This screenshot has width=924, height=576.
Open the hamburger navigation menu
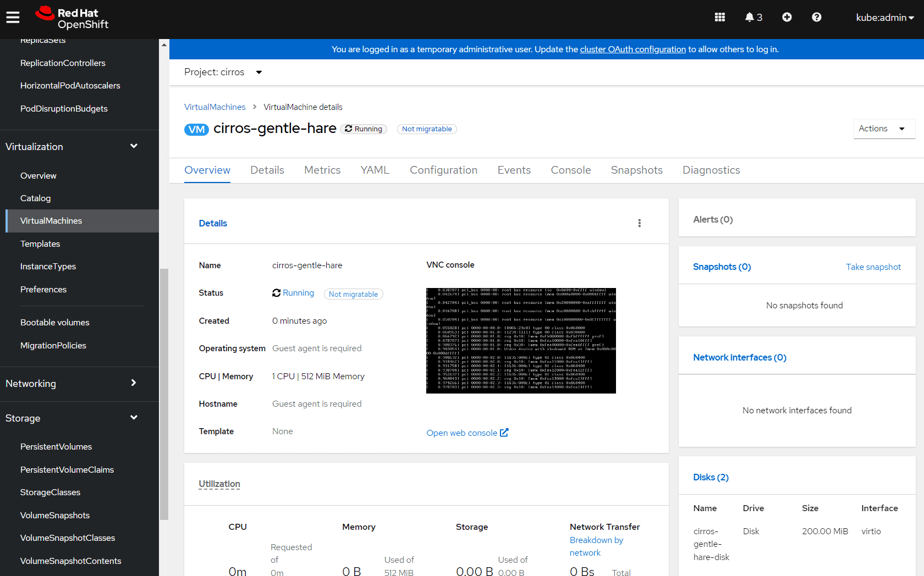click(13, 18)
